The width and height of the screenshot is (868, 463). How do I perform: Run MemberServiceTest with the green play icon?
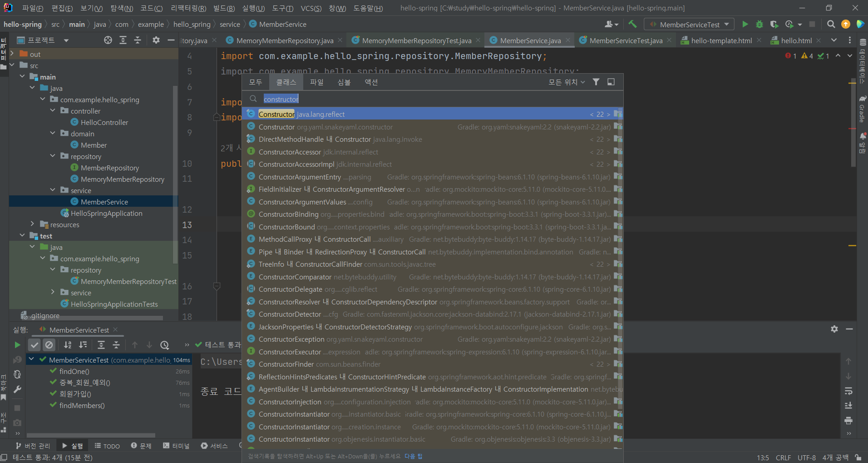(x=745, y=24)
